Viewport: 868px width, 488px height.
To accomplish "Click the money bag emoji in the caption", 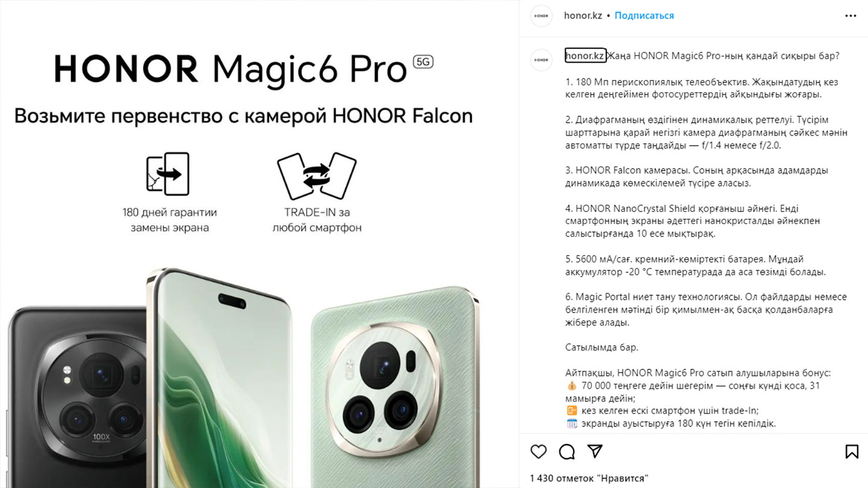I will (x=571, y=386).
